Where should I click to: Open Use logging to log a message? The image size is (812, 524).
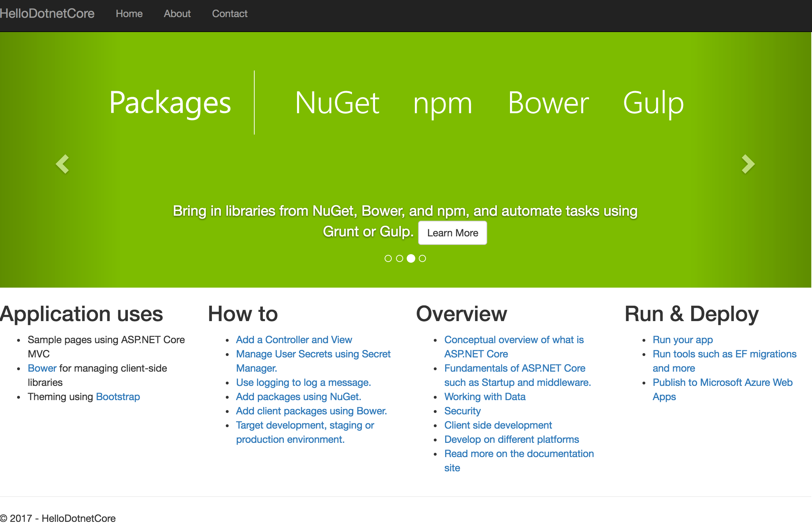tap(303, 382)
